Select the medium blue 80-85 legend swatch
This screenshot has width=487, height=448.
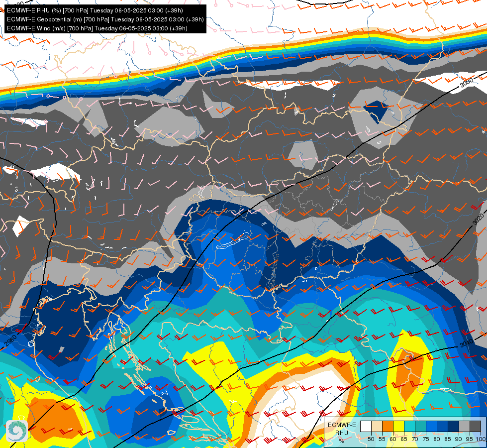(443, 426)
